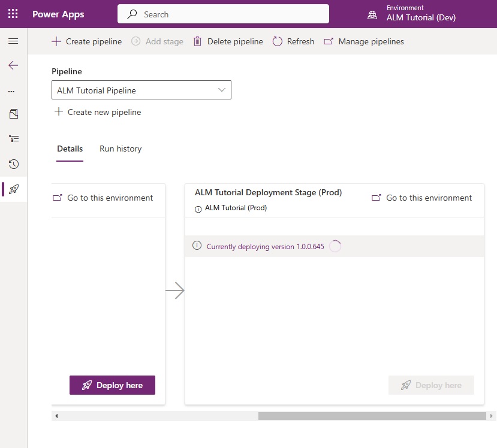
Task: Expand the ALM Tutorial Pipeline dropdown
Action: coord(141,90)
